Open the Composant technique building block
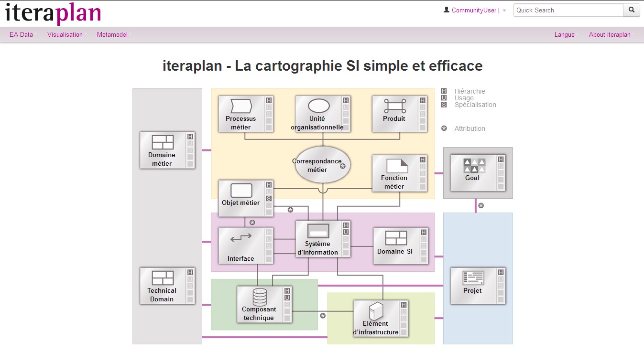 click(264, 305)
